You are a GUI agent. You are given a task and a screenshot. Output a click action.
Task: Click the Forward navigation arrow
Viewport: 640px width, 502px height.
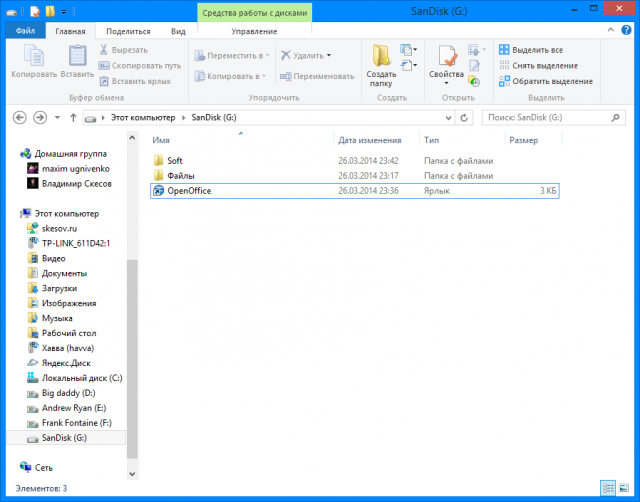(x=40, y=118)
